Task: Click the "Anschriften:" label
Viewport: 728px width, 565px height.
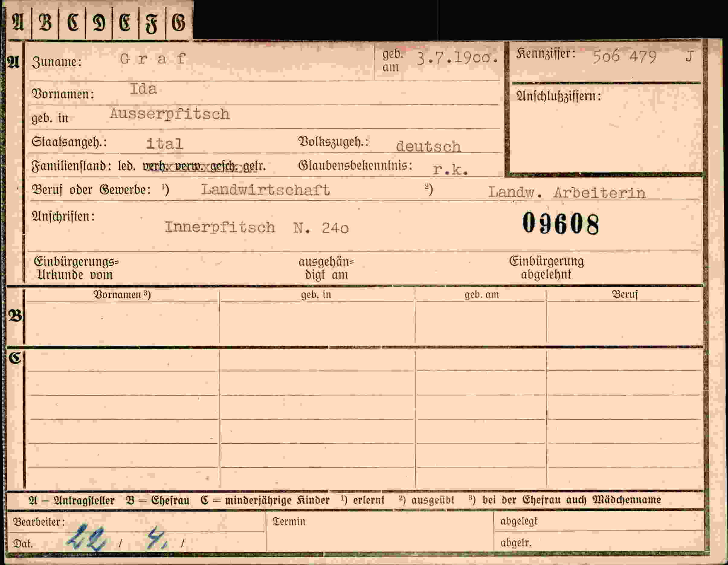Action: pos(63,216)
